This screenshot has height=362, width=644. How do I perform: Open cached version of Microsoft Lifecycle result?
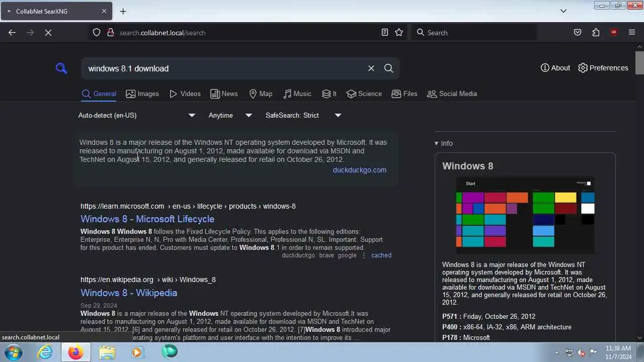coord(381,255)
